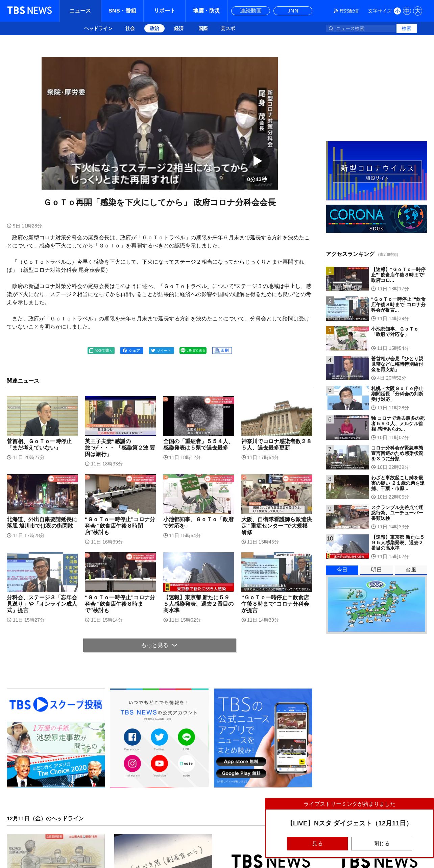The height and width of the screenshot is (868, 434).
Task: Print the article with 印刷 button
Action: (x=222, y=351)
